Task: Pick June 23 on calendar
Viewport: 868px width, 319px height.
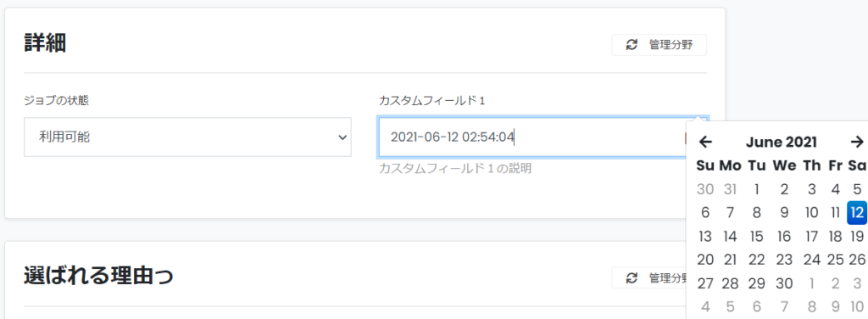Action: pos(784,260)
